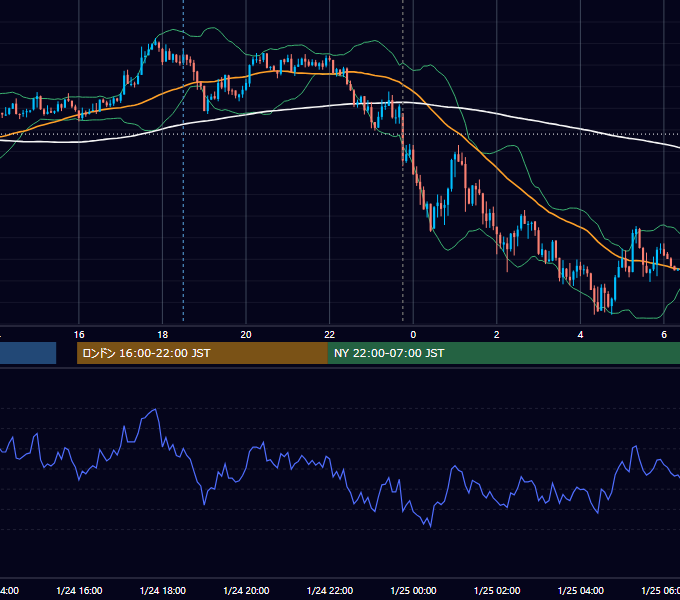This screenshot has height=600, width=680.
Task: Click hour label 22 on chart axis
Action: pyautogui.click(x=330, y=335)
